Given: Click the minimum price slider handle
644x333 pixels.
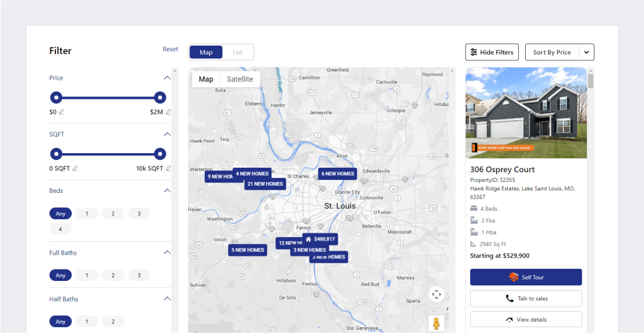Looking at the screenshot, I should [x=57, y=98].
